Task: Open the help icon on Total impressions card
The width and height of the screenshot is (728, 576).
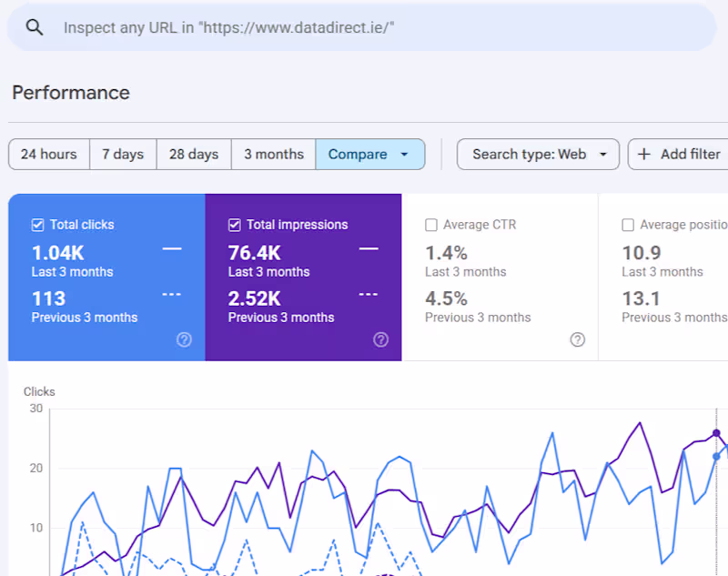Action: pyautogui.click(x=380, y=339)
